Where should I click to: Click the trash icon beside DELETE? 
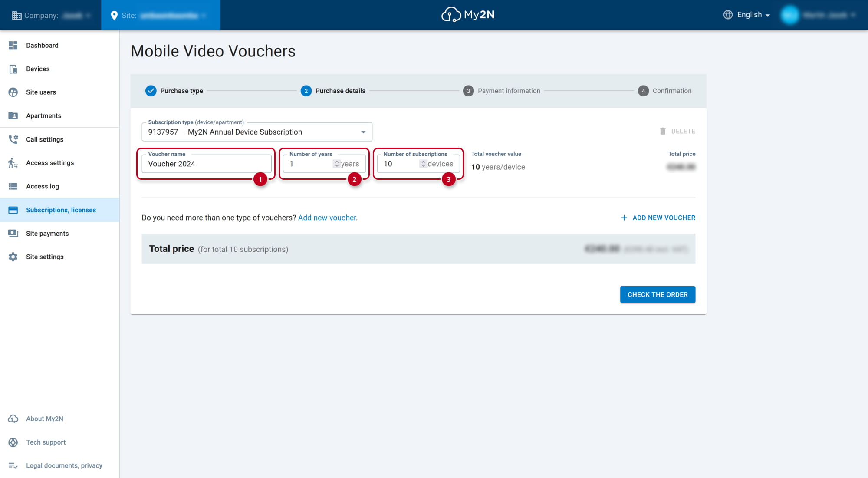tap(663, 131)
